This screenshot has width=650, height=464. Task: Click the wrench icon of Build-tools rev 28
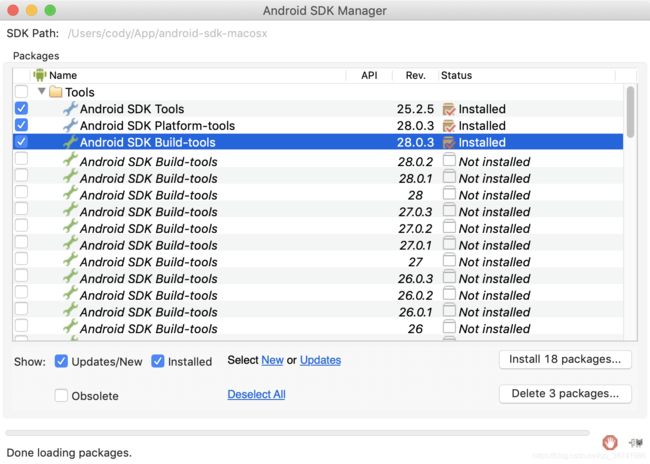(70, 193)
